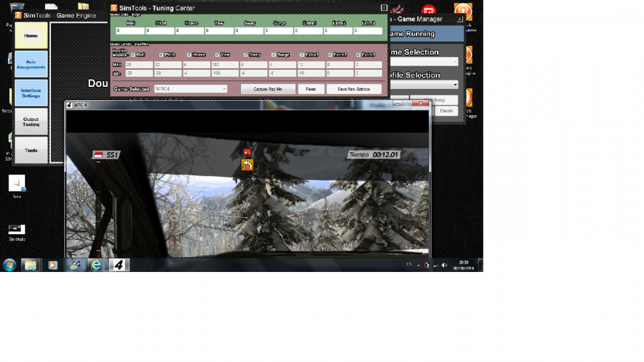Image resolution: width=644 pixels, height=362 pixels.
Task: Click the Pitch Min value field
Action: click(168, 73)
